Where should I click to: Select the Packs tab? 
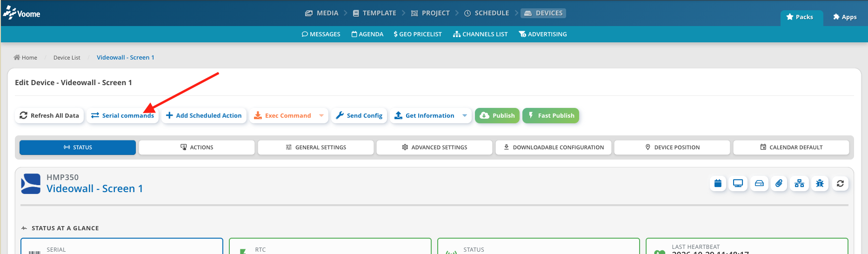pos(802,17)
